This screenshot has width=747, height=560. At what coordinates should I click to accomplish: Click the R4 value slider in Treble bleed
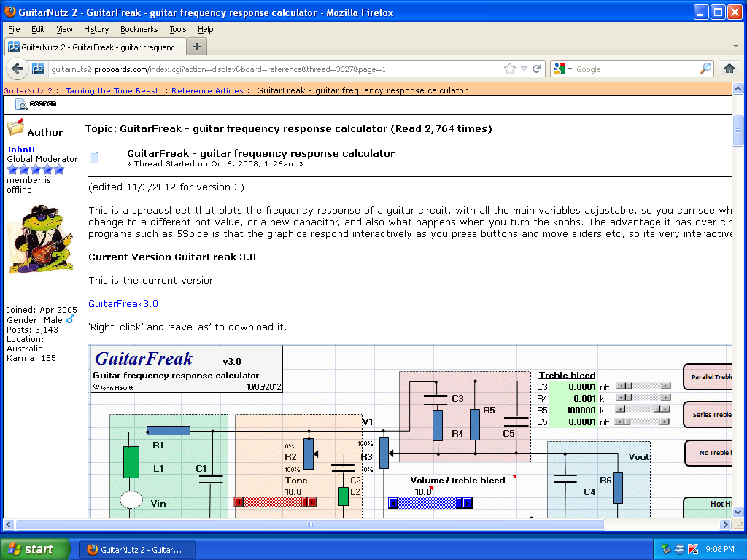coord(643,397)
